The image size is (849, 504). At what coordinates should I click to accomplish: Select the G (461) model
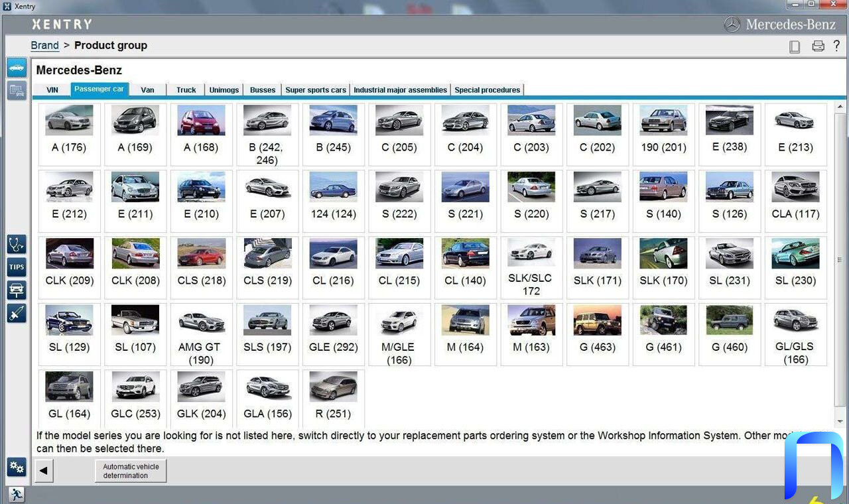pyautogui.click(x=663, y=334)
